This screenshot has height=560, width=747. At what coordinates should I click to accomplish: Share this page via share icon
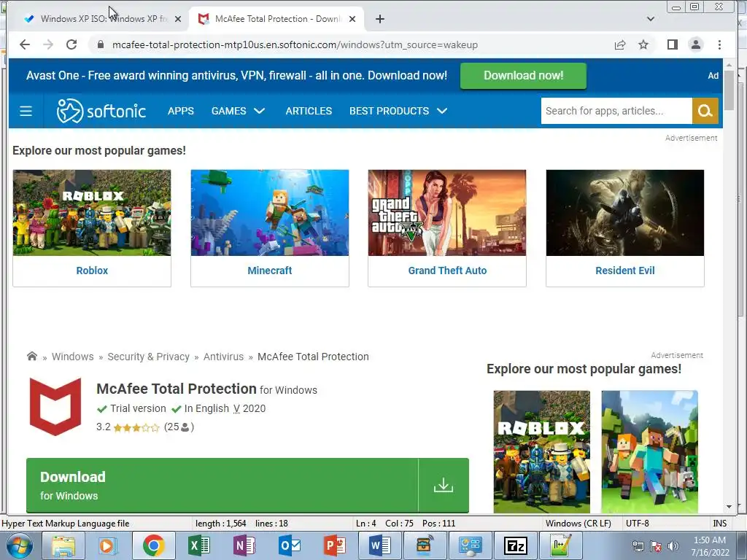[620, 44]
